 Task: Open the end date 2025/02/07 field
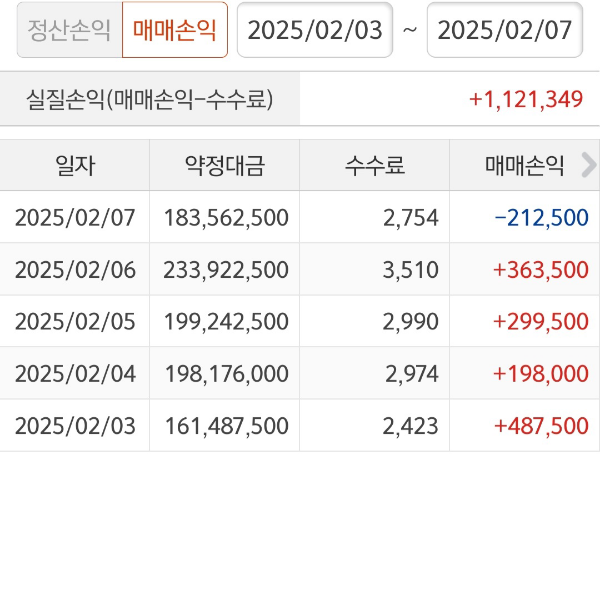click(x=505, y=30)
